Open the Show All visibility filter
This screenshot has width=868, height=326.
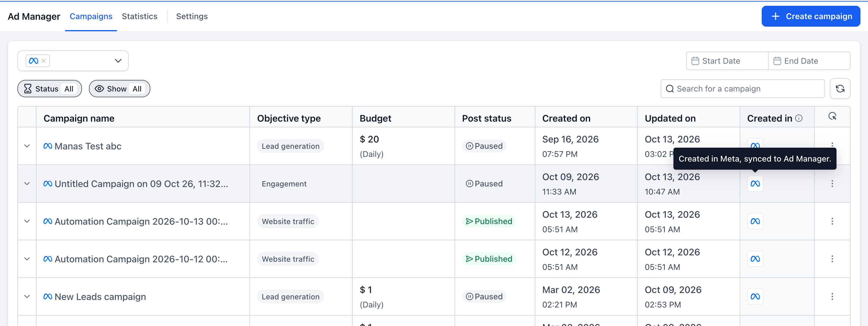(x=120, y=89)
